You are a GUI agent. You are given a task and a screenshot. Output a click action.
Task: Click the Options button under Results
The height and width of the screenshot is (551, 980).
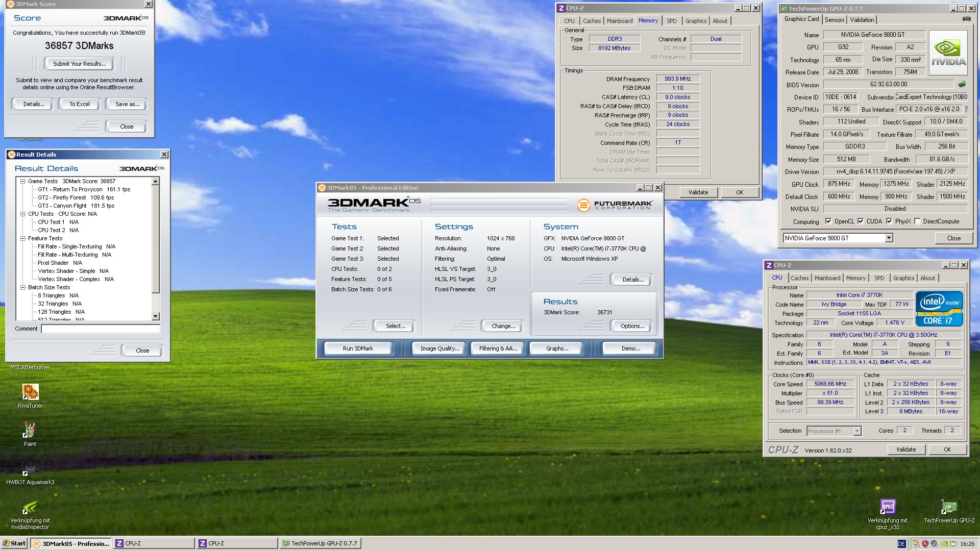632,326
